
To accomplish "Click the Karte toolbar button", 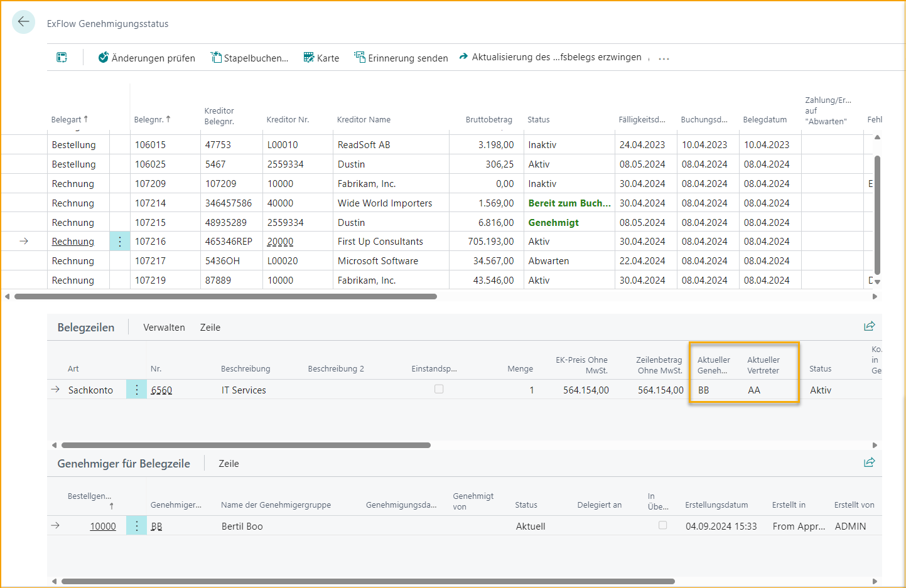I will 321,58.
